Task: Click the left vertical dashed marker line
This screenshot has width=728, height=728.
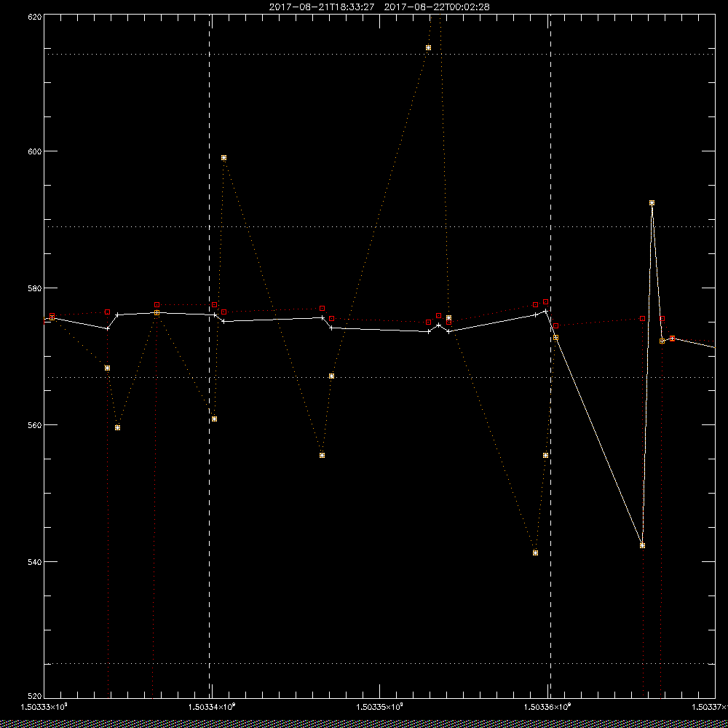Action: [210, 355]
